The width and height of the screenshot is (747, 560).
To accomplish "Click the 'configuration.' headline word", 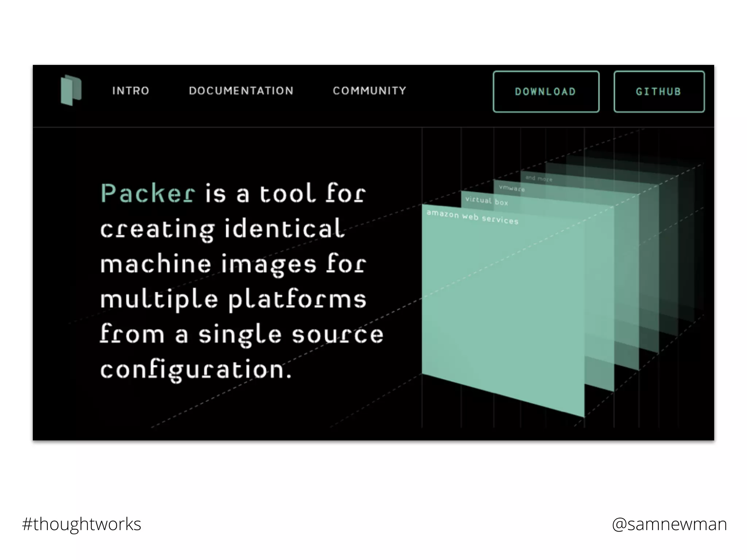I will coord(196,370).
